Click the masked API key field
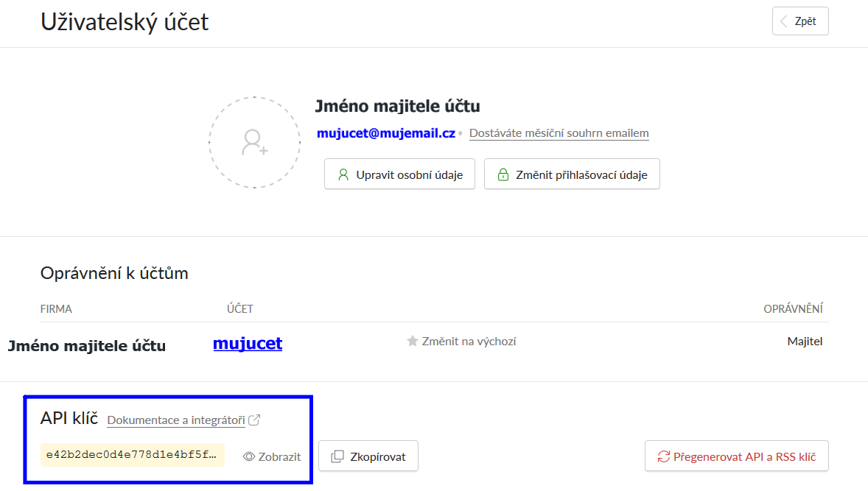The height and width of the screenshot is (491, 868). (x=133, y=456)
